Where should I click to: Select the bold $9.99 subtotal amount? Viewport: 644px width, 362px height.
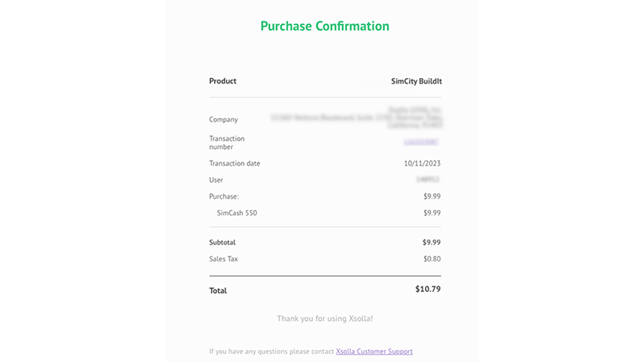pos(431,242)
